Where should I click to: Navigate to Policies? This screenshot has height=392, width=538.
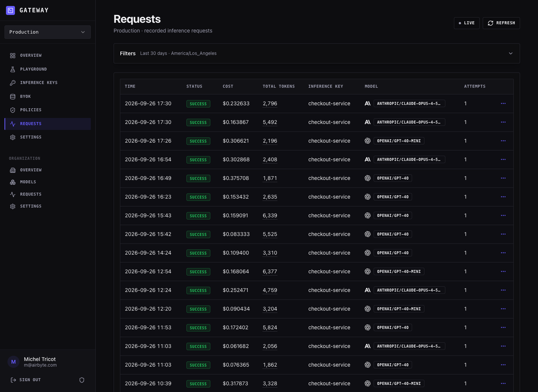[x=47, y=110]
